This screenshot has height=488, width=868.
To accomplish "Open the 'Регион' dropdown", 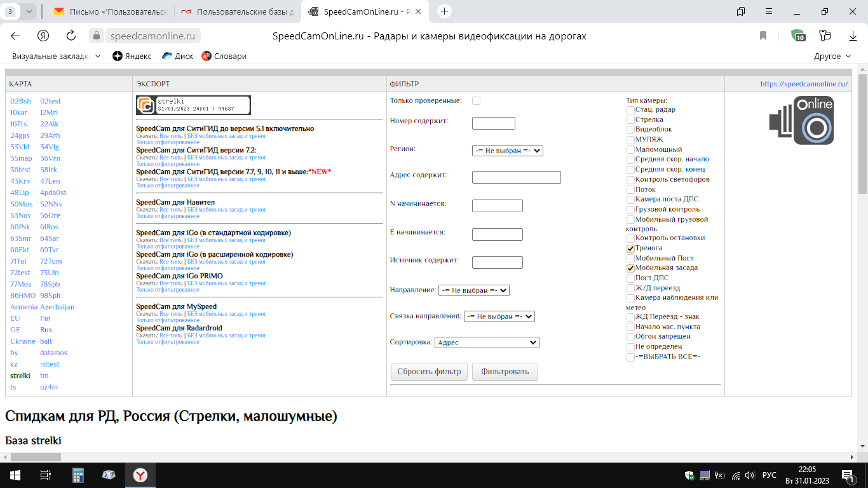I will pos(507,151).
